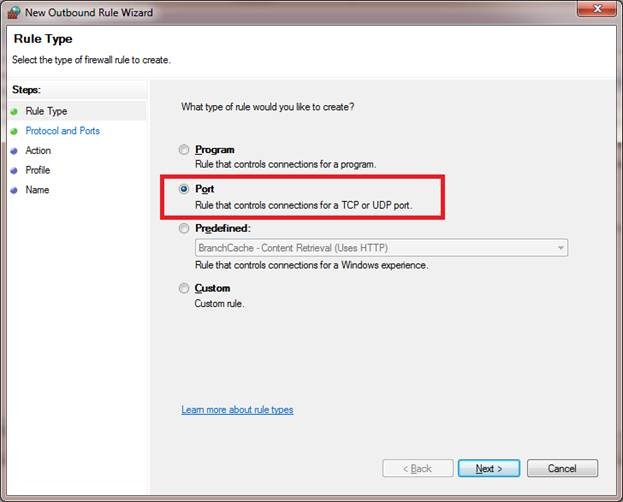623x502 pixels.
Task: Choose the Custom rule radio option
Action: point(183,288)
